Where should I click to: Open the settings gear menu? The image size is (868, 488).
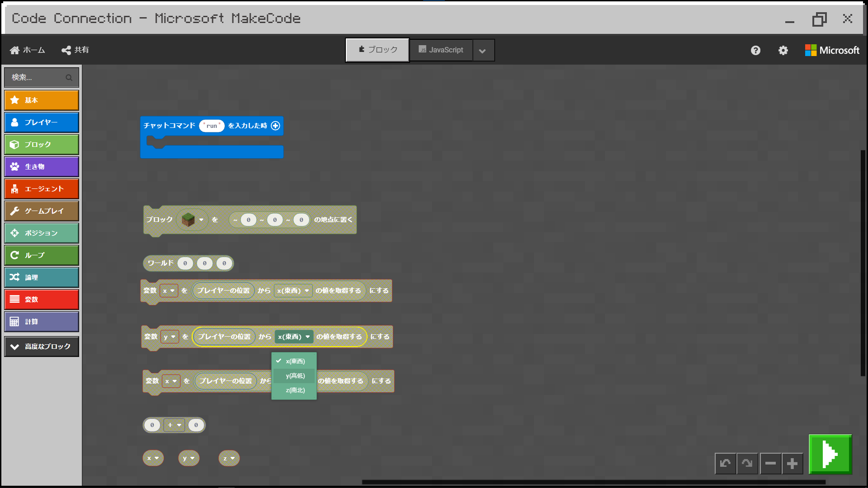pos(783,50)
